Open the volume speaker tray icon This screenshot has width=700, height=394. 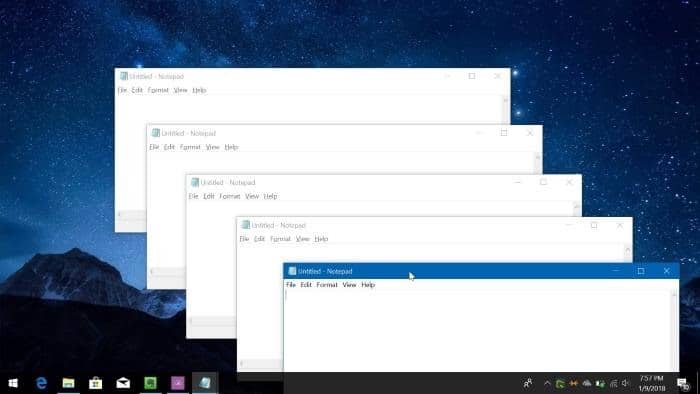pos(626,383)
